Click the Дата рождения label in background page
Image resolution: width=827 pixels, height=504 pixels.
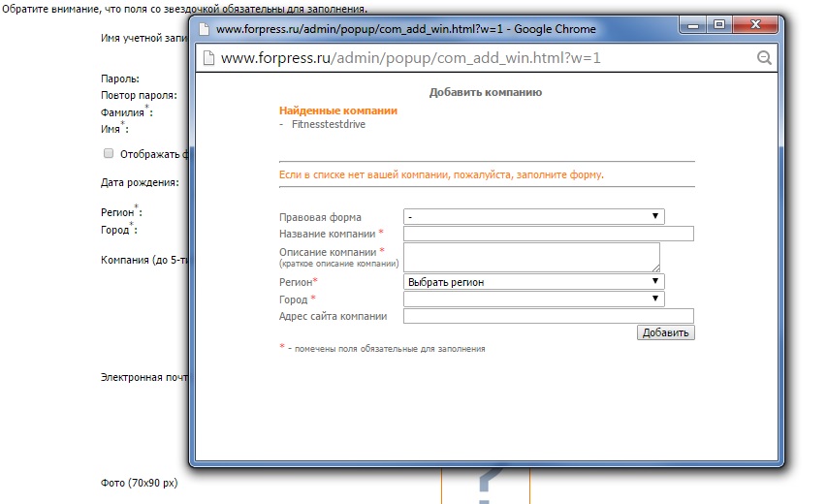pos(140,182)
